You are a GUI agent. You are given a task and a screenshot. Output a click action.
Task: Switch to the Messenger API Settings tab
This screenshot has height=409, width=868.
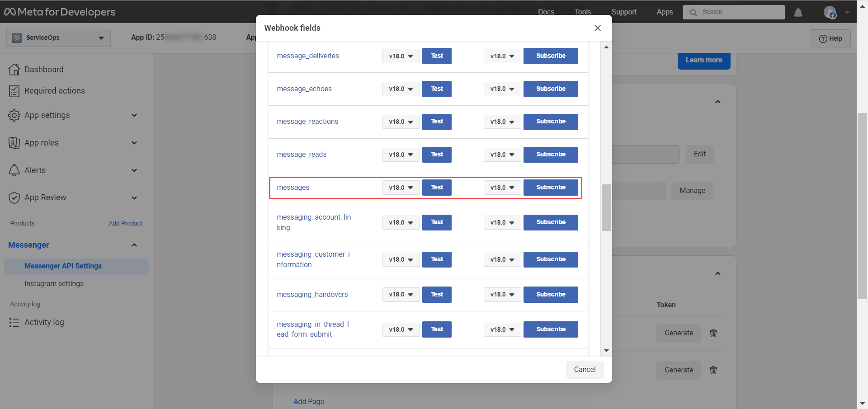tap(63, 266)
